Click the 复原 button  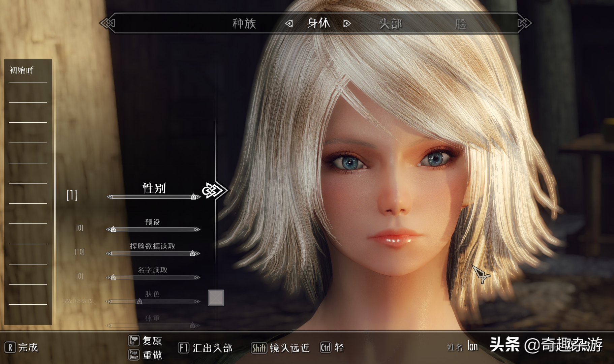(x=145, y=341)
